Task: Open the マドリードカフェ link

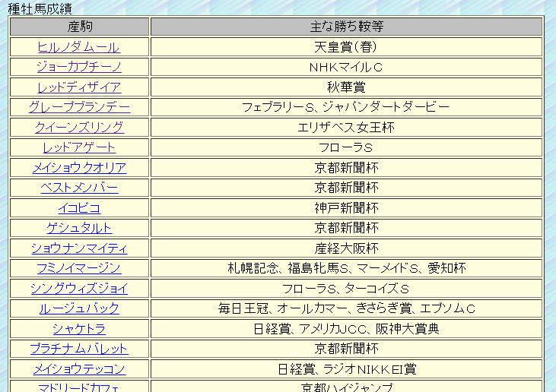Action: (79, 387)
